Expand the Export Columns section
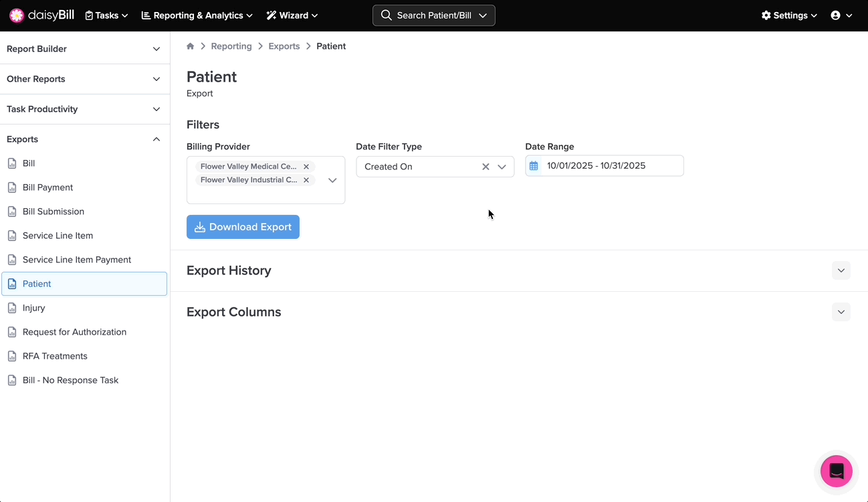The image size is (868, 502). pos(841,312)
